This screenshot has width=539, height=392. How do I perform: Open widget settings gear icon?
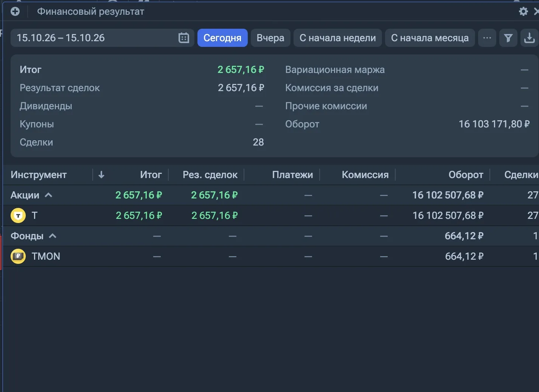coord(523,11)
